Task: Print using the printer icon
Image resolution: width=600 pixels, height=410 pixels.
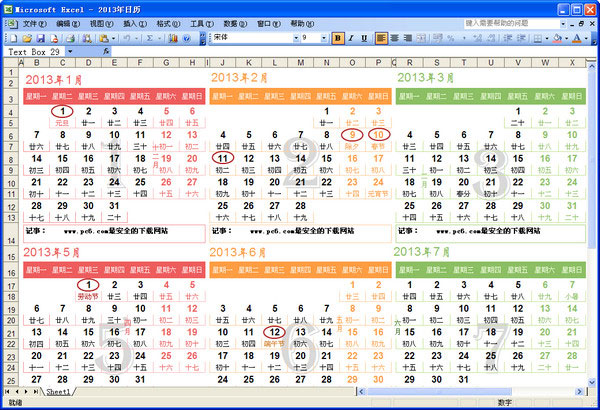Action: pyautogui.click(x=70, y=38)
